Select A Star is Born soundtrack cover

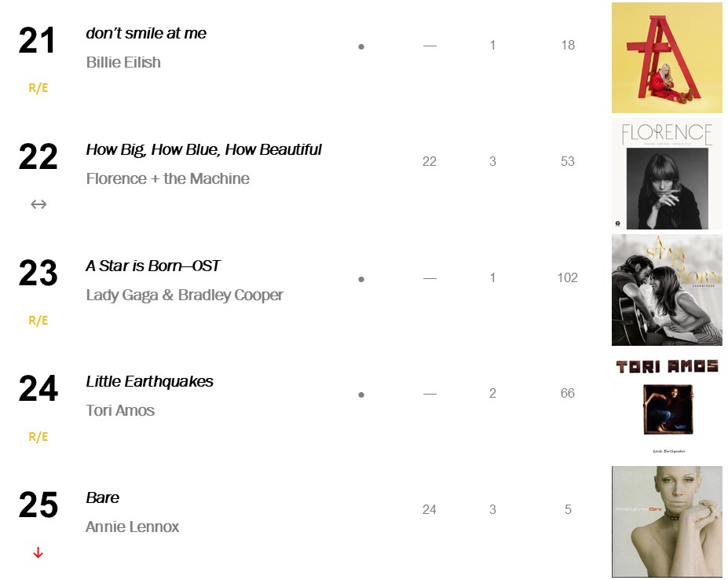point(667,290)
